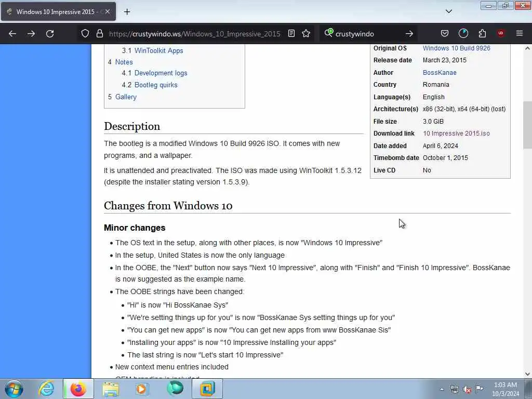Viewport: 532px width, 399px height.
Task: Click the vertical scrollbar thumb
Action: point(527,125)
